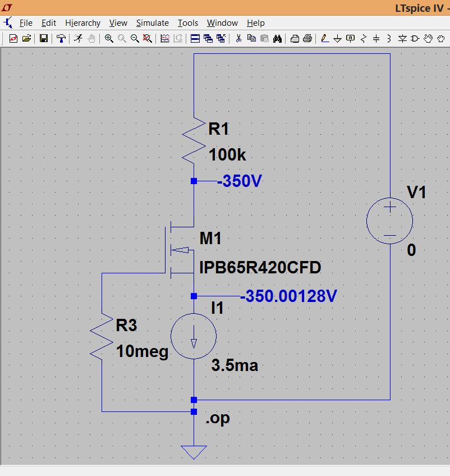
Task: Select the Capacitor placement tool
Action: pyautogui.click(x=376, y=39)
